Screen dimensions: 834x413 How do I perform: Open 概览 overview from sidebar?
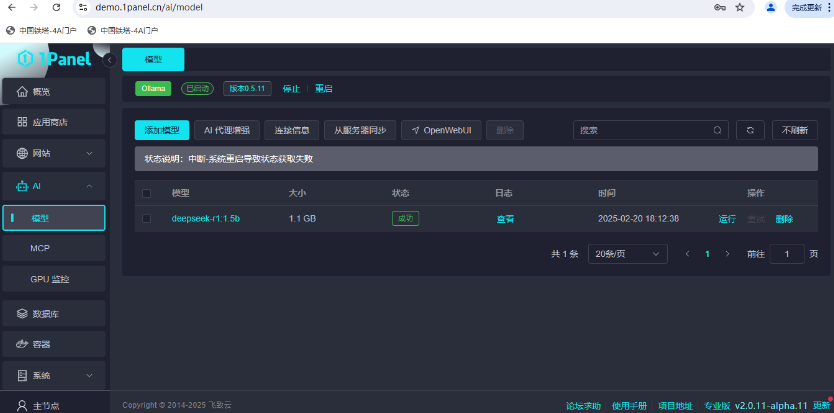pos(52,92)
